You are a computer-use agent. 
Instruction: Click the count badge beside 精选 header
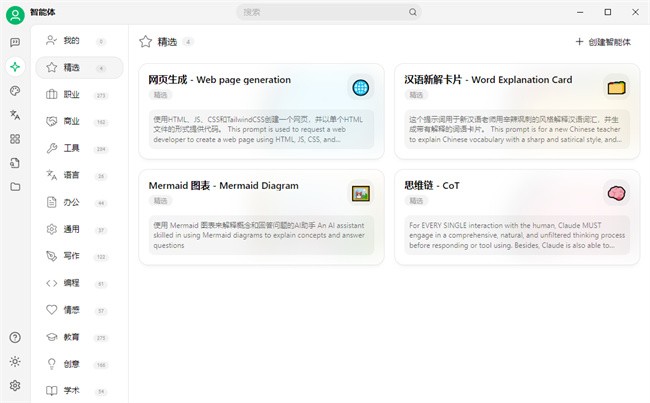(x=188, y=42)
